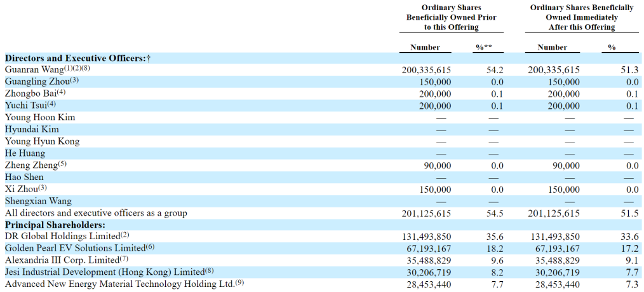Select prior-offering 30,206,719 for Jesi Industrial
The width and height of the screenshot is (644, 292).
428,273
